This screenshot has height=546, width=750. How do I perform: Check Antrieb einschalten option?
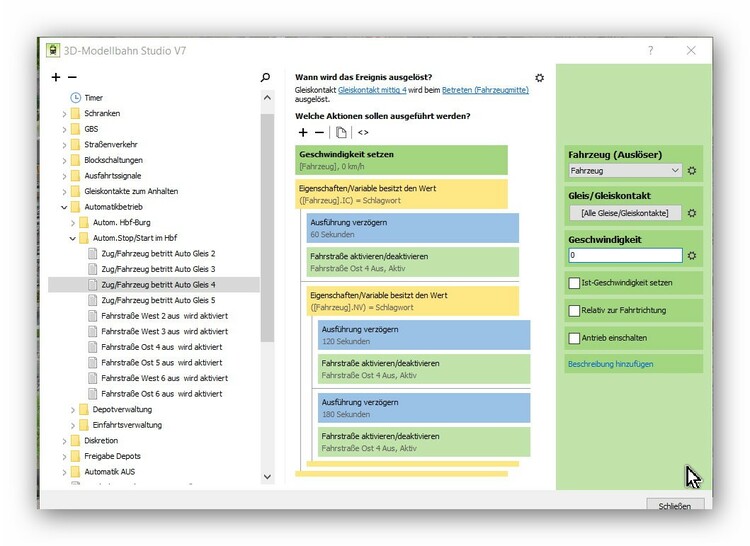click(574, 339)
